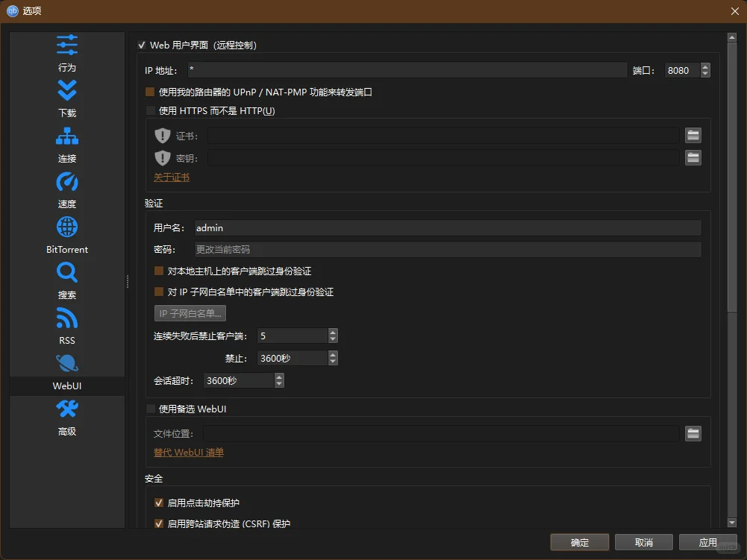747x560 pixels.
Task: Switch to the 连接 settings page label
Action: pos(66,159)
